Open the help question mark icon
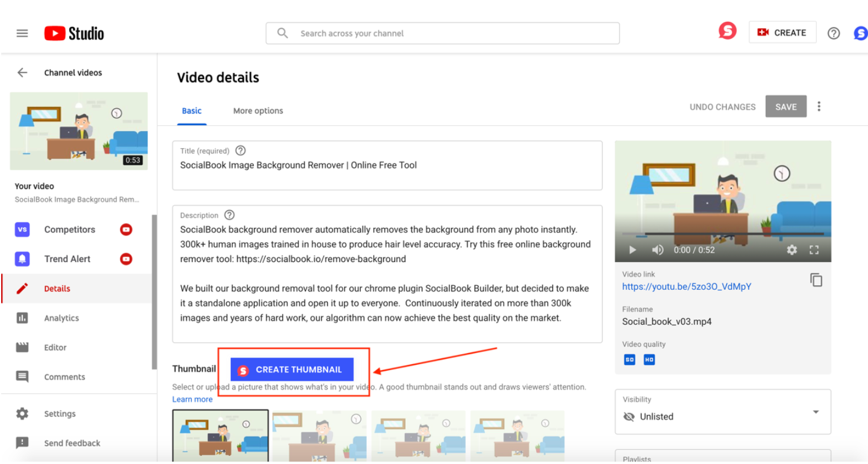The width and height of the screenshot is (868, 464). 833,33
